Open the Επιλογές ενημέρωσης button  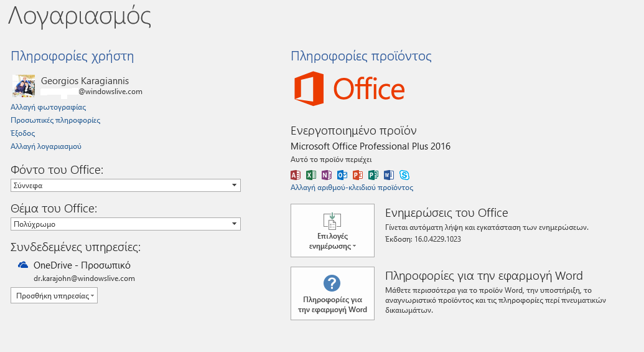(333, 231)
